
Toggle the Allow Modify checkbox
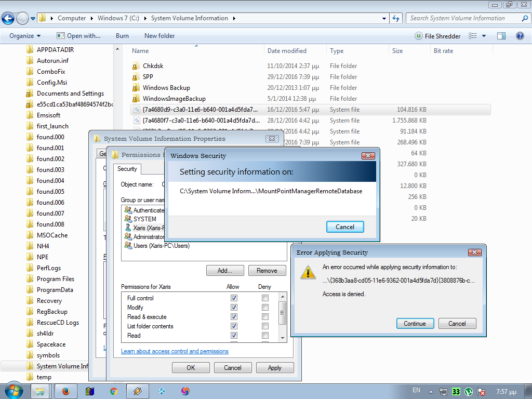coord(234,308)
